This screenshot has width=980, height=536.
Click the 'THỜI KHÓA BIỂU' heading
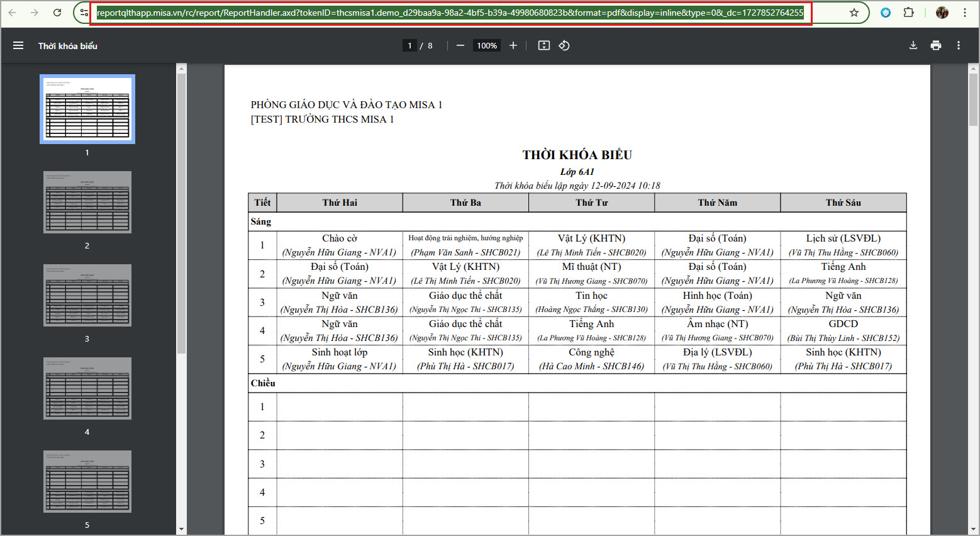pos(577,155)
